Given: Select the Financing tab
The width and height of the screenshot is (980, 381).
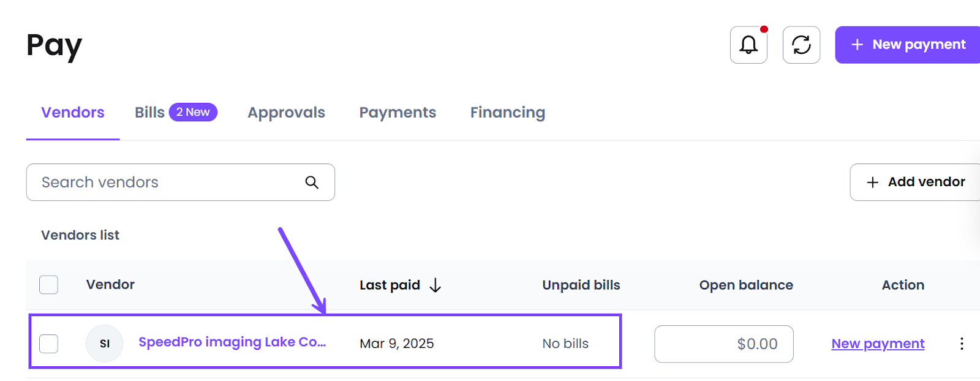Looking at the screenshot, I should coord(508,113).
